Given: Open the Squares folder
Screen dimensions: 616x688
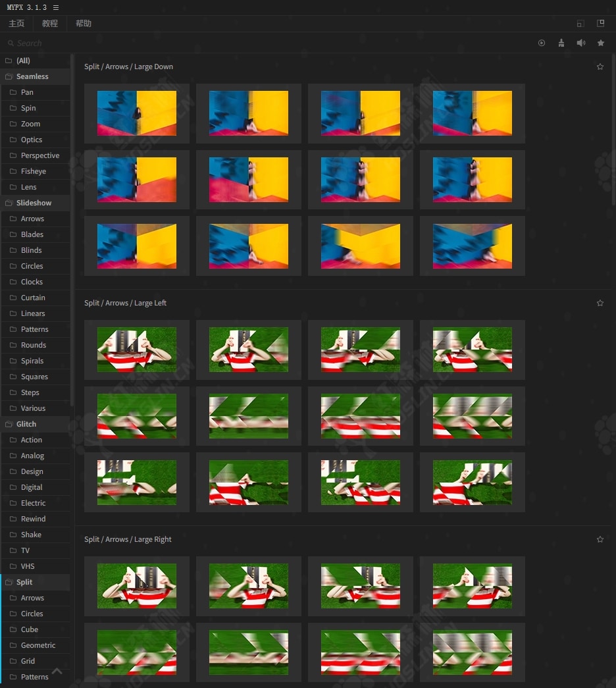Looking at the screenshot, I should click(x=36, y=377).
